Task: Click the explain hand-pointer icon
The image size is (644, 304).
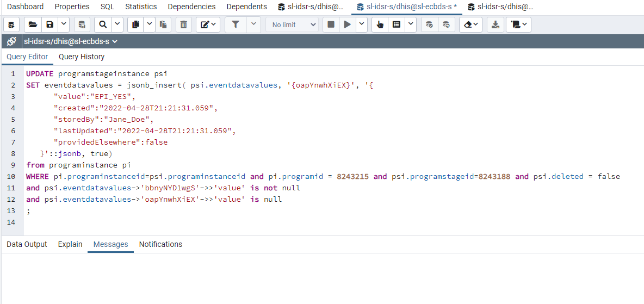Action: click(x=380, y=24)
